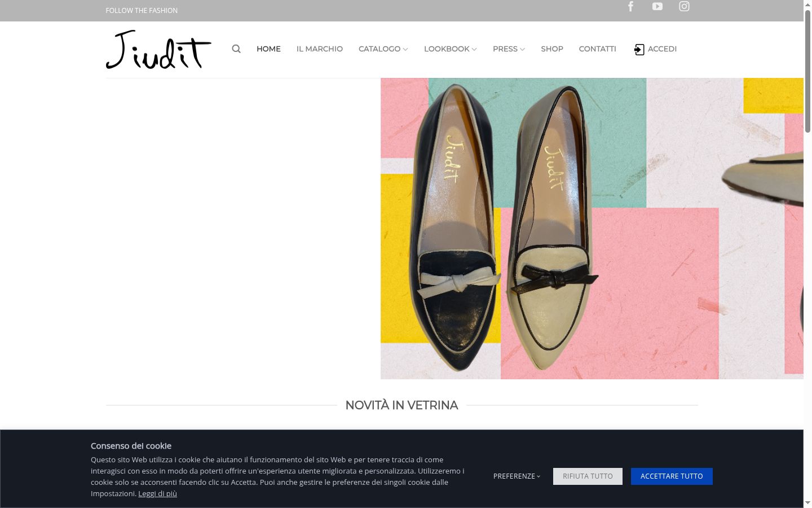Click the Accedi login link text
This screenshot has width=812, height=508.
tap(662, 49)
